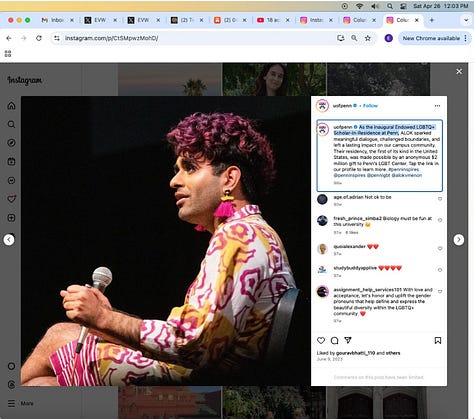Open the tab search dropdown arrow
This screenshot has height=419, width=474.
[466, 20]
